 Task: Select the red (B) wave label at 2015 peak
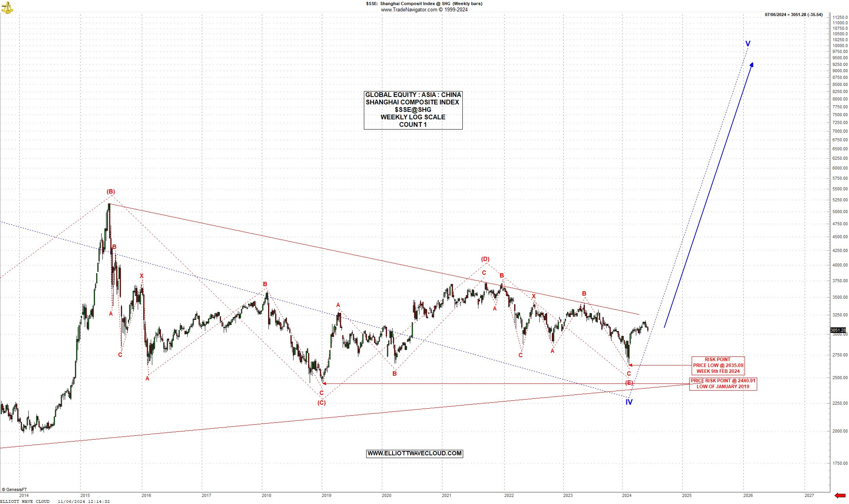pyautogui.click(x=111, y=192)
